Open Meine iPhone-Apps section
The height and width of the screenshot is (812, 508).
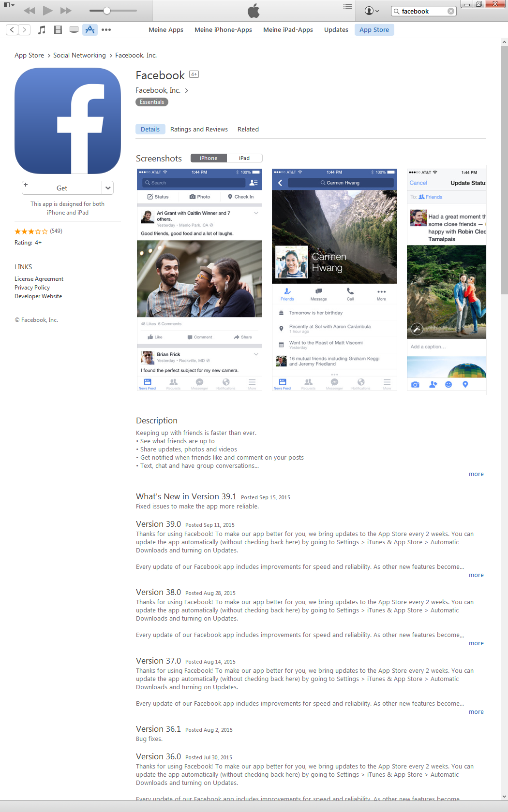click(223, 30)
